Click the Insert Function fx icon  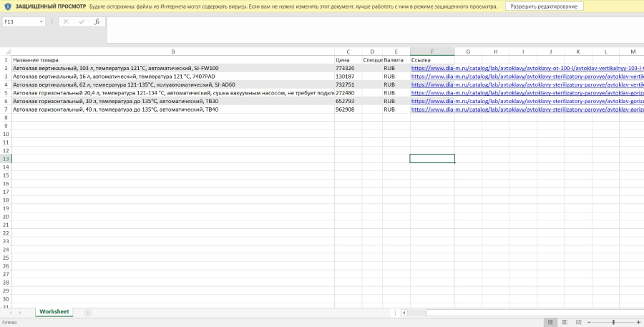tap(97, 21)
